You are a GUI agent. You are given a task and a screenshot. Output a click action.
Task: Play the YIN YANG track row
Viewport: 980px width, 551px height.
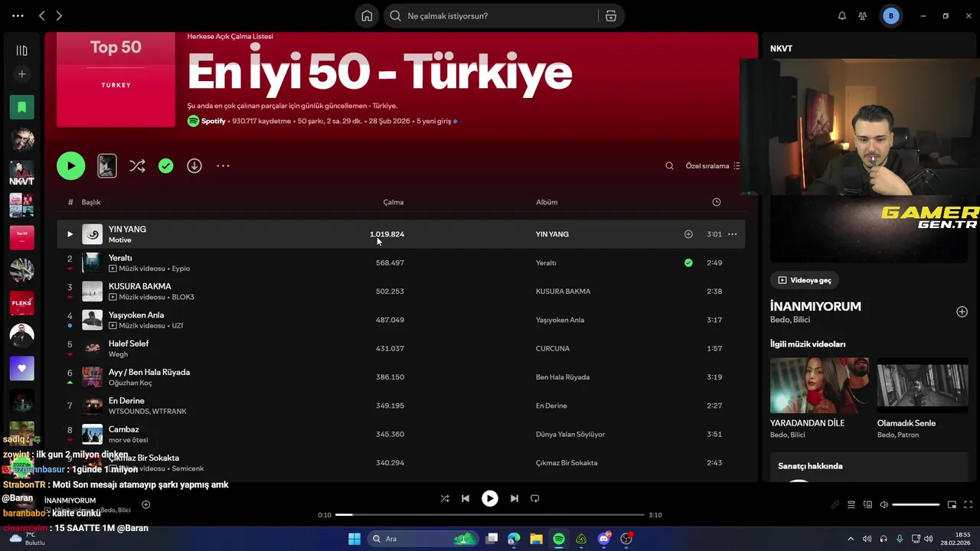coord(70,234)
